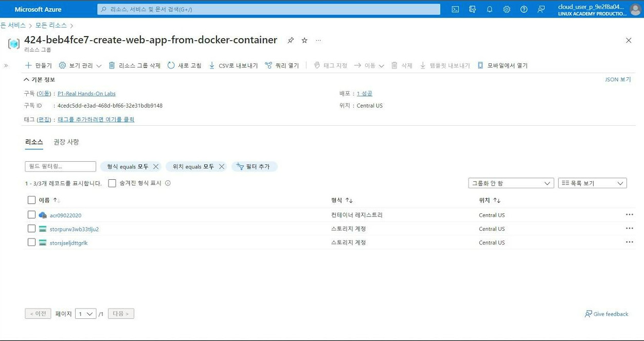
Task: Click the 편집 link next to 태그
Action: click(44, 120)
